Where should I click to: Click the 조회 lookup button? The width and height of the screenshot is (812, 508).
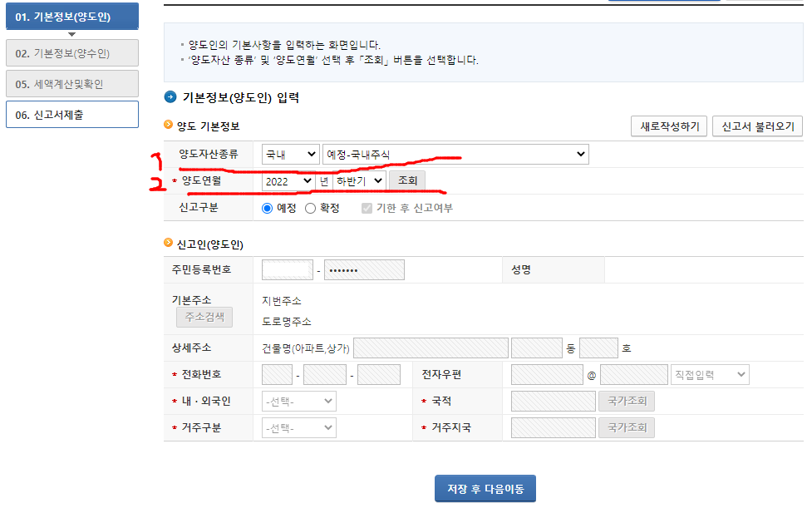pyautogui.click(x=406, y=181)
